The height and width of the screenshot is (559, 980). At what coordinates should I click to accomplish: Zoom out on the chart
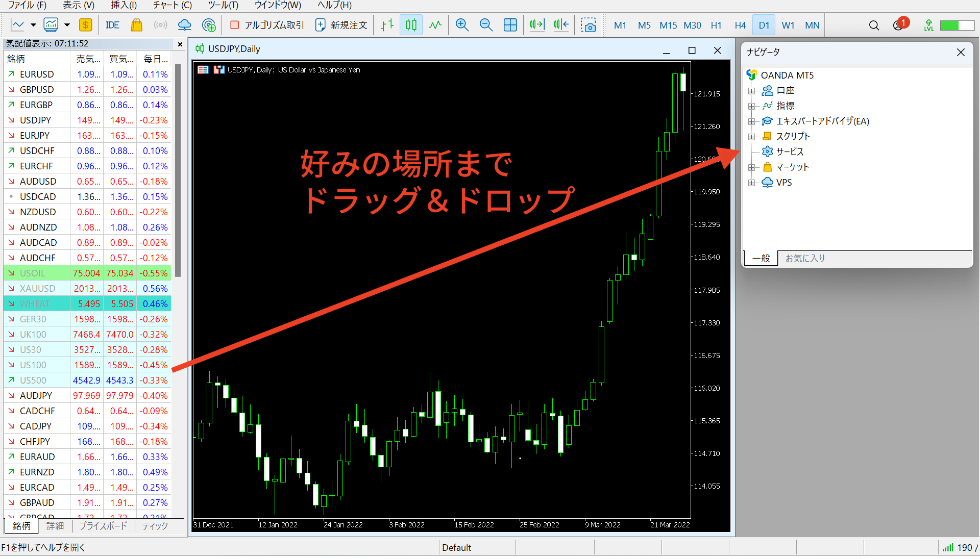click(x=486, y=25)
